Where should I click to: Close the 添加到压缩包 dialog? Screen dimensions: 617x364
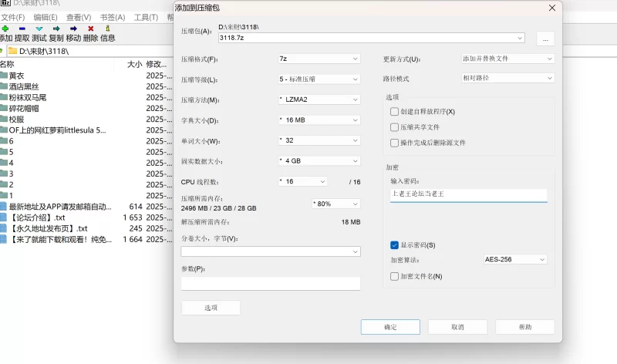click(552, 8)
